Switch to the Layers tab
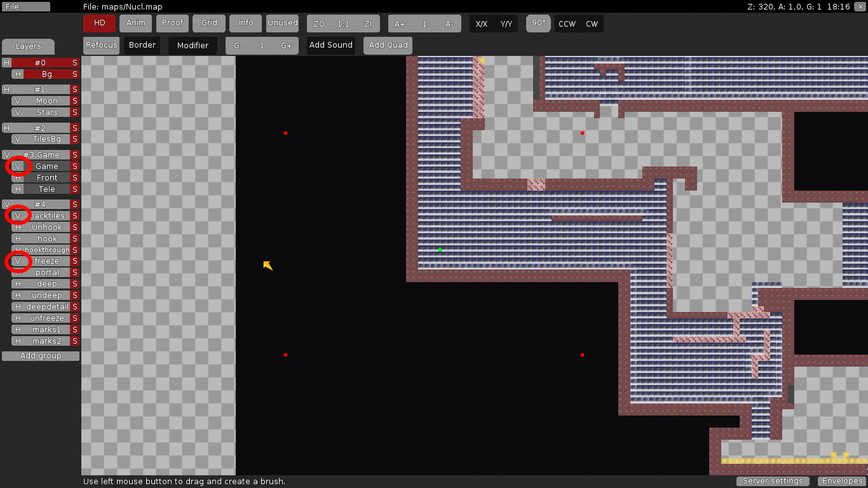Screen dimensions: 868x488 tap(28, 46)
